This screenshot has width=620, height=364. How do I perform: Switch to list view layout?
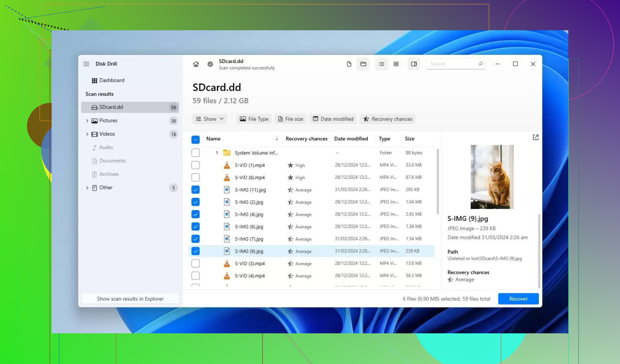coord(381,64)
